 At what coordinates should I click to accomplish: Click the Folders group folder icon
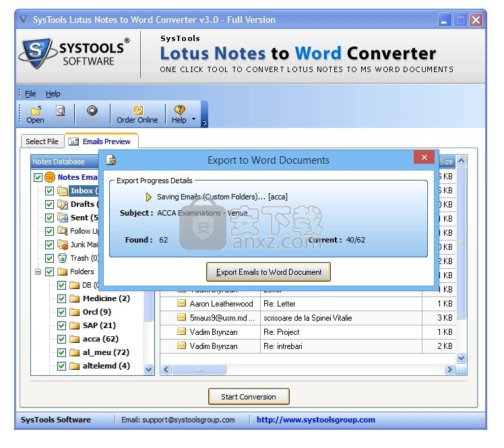(63, 272)
